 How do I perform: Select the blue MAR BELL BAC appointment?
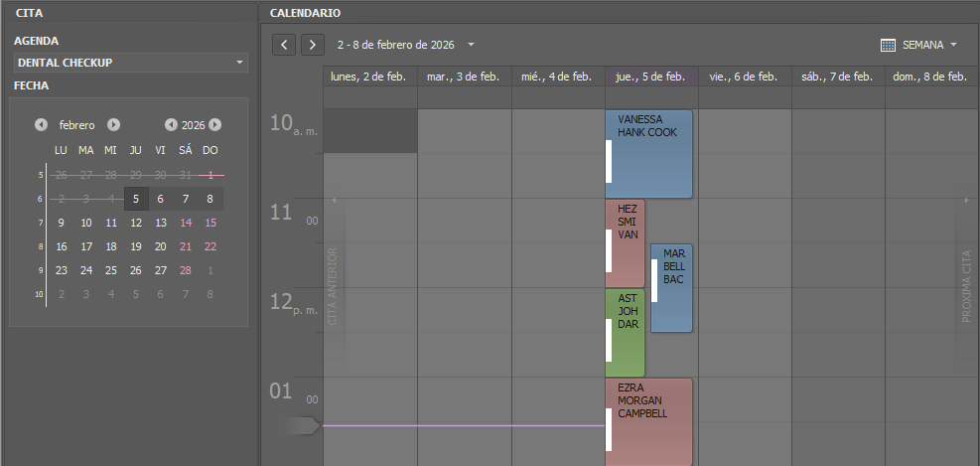coord(672,288)
